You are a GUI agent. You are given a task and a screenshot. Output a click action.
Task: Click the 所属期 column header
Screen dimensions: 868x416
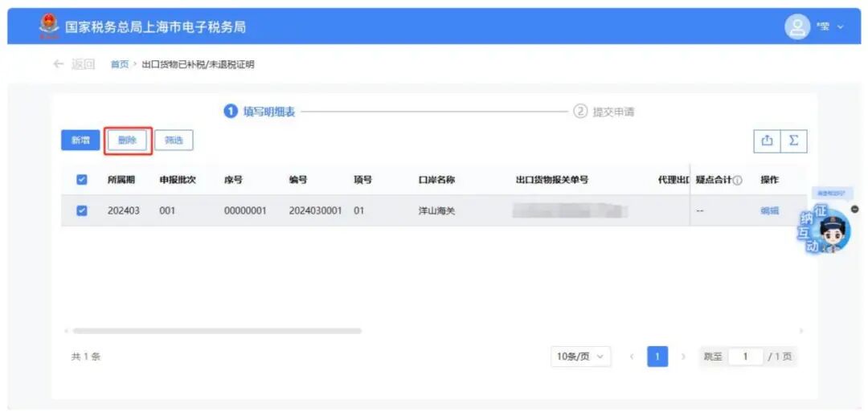pyautogui.click(x=121, y=180)
